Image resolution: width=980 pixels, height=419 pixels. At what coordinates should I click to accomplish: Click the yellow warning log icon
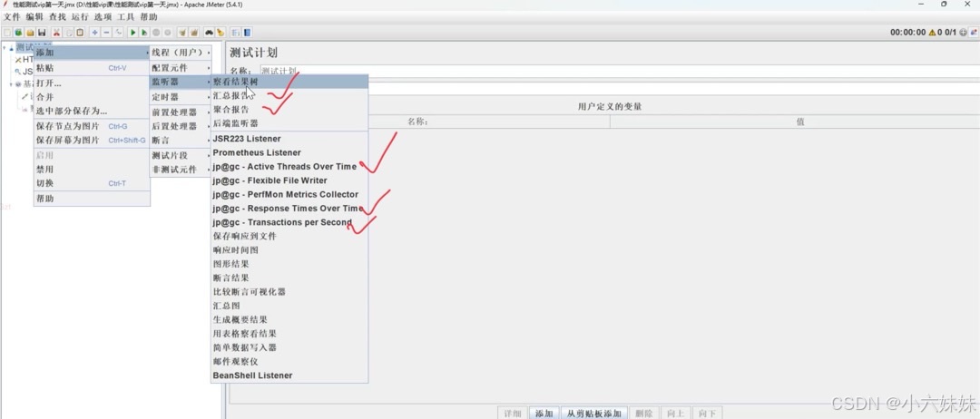(x=932, y=33)
